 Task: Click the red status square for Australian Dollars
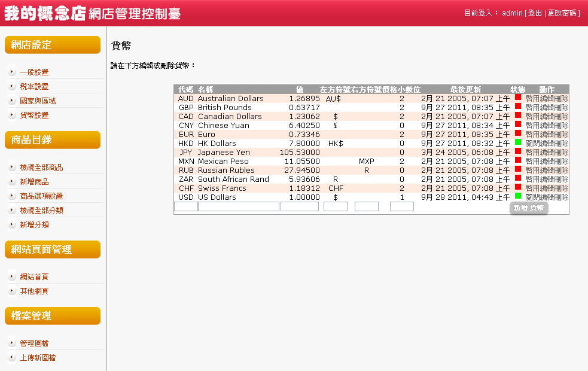[518, 97]
